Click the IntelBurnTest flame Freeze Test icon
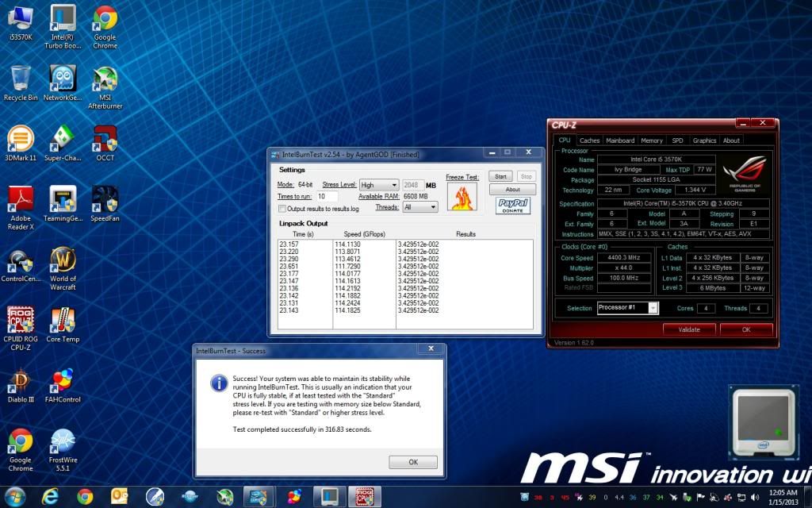 [462, 197]
